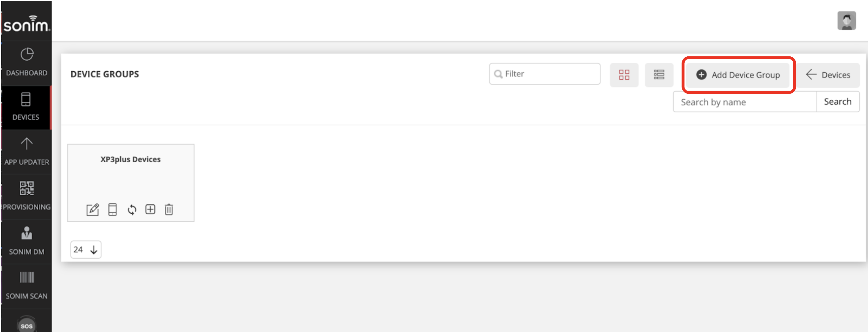Focus the Search by name field
Screen dimensions: 868x332
pos(745,102)
